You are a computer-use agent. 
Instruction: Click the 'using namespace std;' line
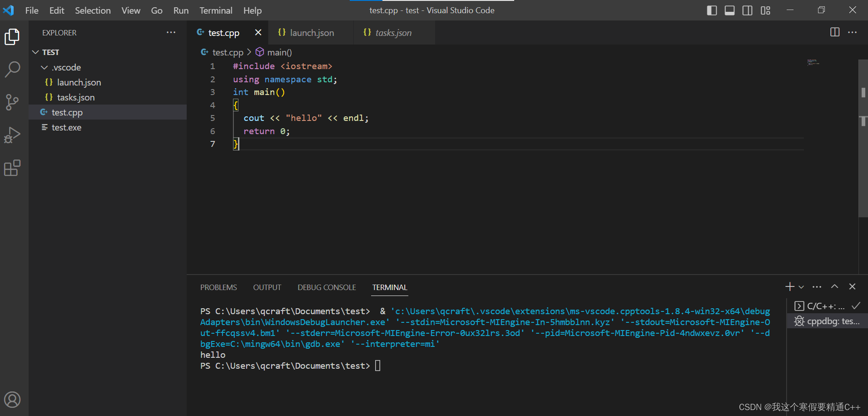285,80
